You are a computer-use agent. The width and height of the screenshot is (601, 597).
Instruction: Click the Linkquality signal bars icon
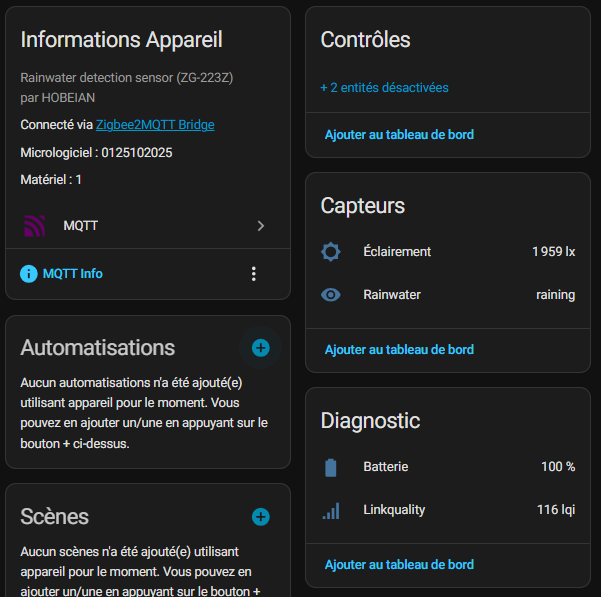pos(331,510)
